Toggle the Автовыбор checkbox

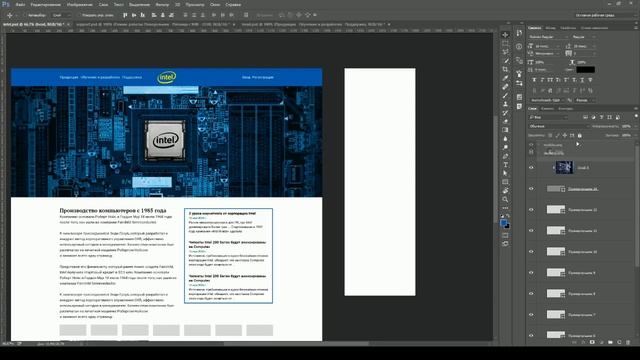25,15
